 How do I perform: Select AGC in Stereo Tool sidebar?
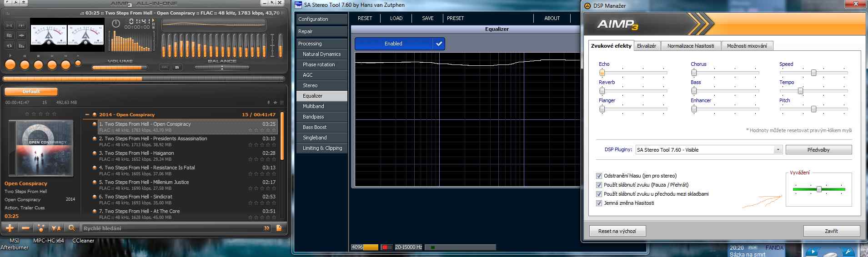[x=321, y=75]
